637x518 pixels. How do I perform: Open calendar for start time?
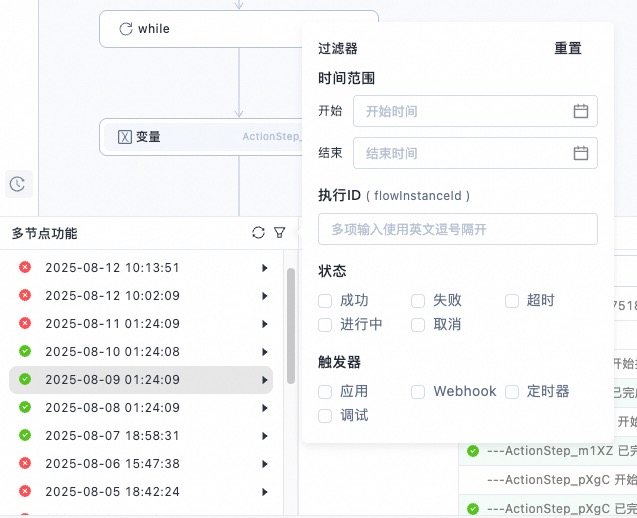click(581, 111)
